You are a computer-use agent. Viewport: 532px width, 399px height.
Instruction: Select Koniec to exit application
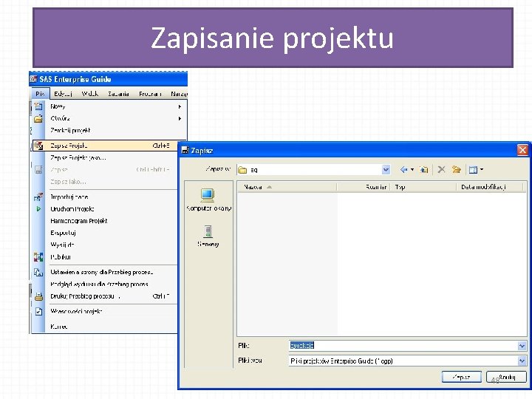tap(58, 327)
